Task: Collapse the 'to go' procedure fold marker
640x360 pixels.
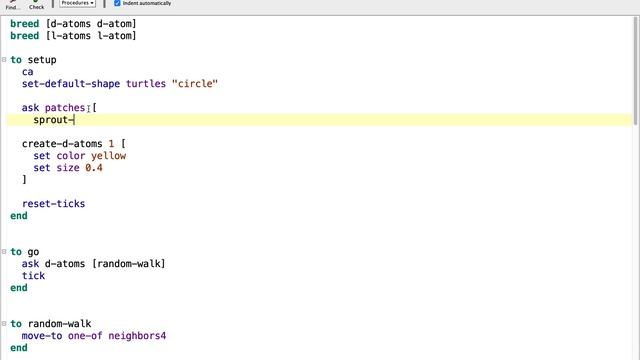Action: (4, 251)
